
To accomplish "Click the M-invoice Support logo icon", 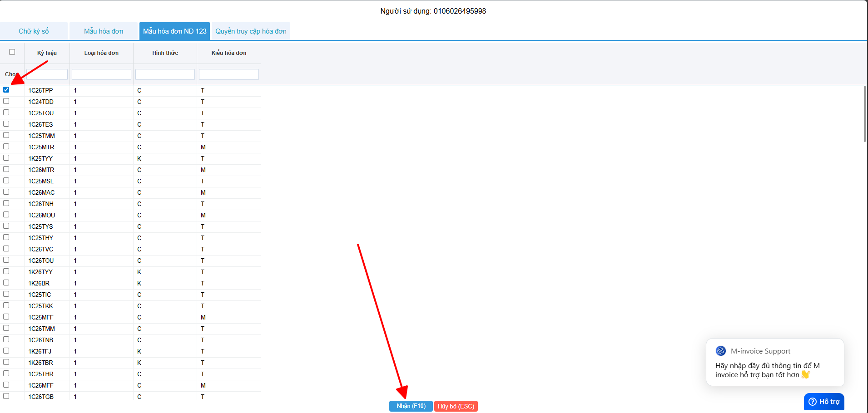I will [x=720, y=351].
